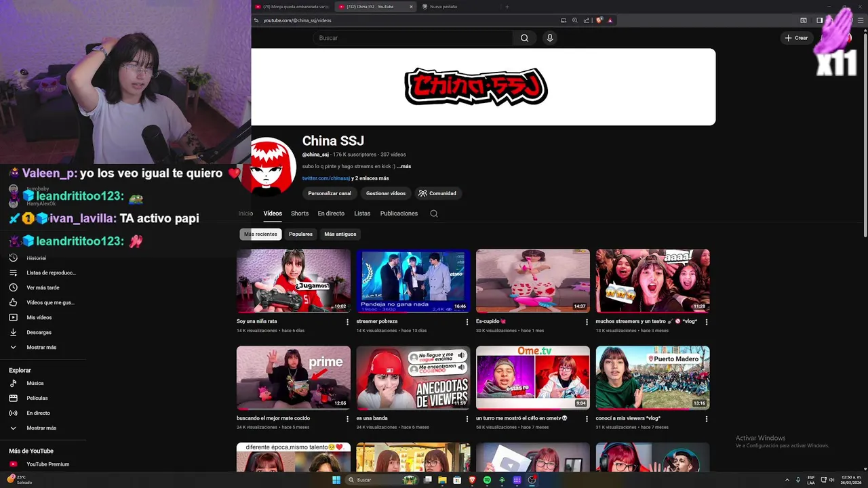
Task: Open 'es una banda' video thumbnail
Action: 413,378
